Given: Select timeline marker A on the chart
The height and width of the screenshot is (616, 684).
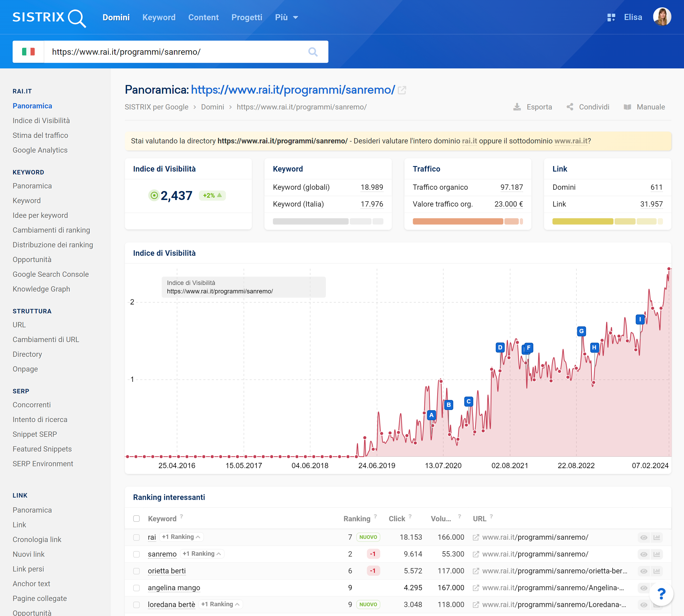Looking at the screenshot, I should [431, 415].
